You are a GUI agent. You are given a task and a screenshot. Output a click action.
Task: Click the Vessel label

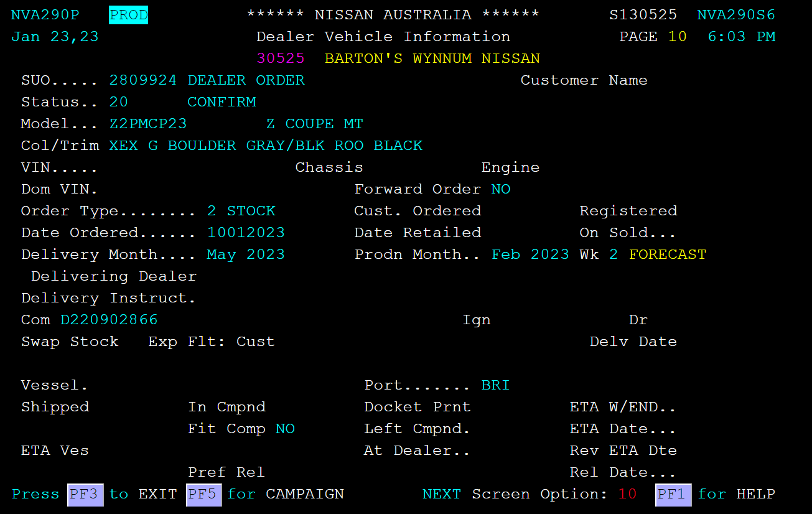click(55, 385)
